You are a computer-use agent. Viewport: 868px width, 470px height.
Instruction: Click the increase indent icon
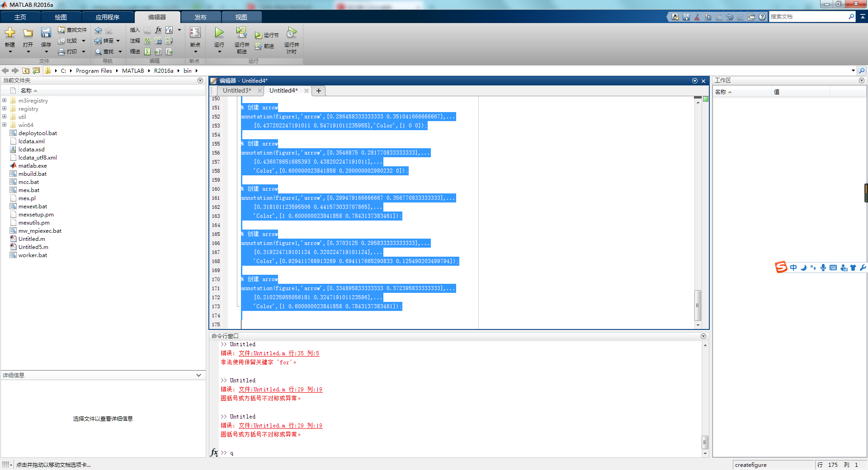pyautogui.click(x=158, y=52)
